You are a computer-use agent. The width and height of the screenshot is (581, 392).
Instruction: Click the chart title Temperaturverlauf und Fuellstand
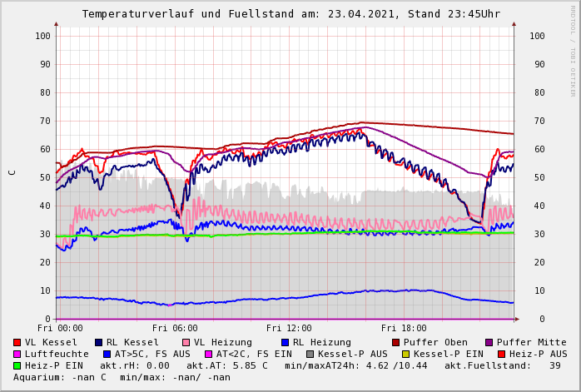[x=291, y=14]
